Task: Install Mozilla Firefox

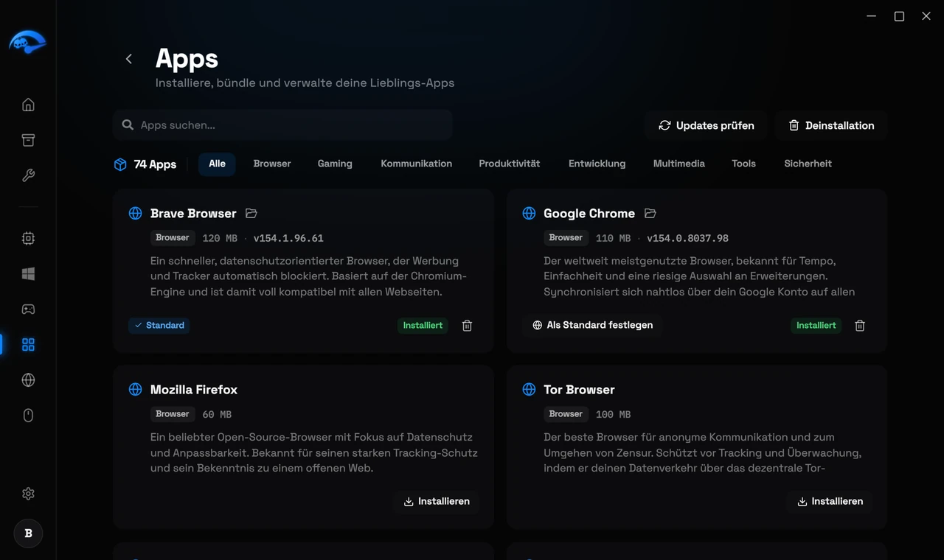Action: [437, 501]
